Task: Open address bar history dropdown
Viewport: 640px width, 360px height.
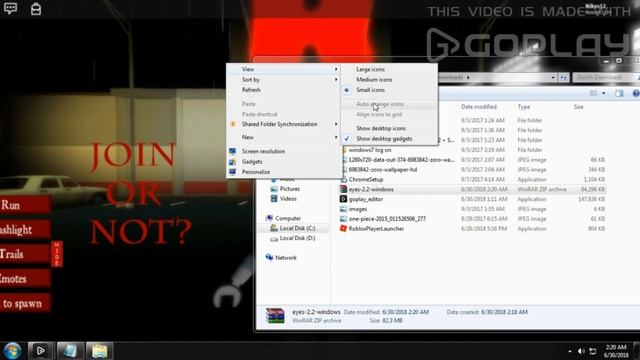Action: (553, 78)
